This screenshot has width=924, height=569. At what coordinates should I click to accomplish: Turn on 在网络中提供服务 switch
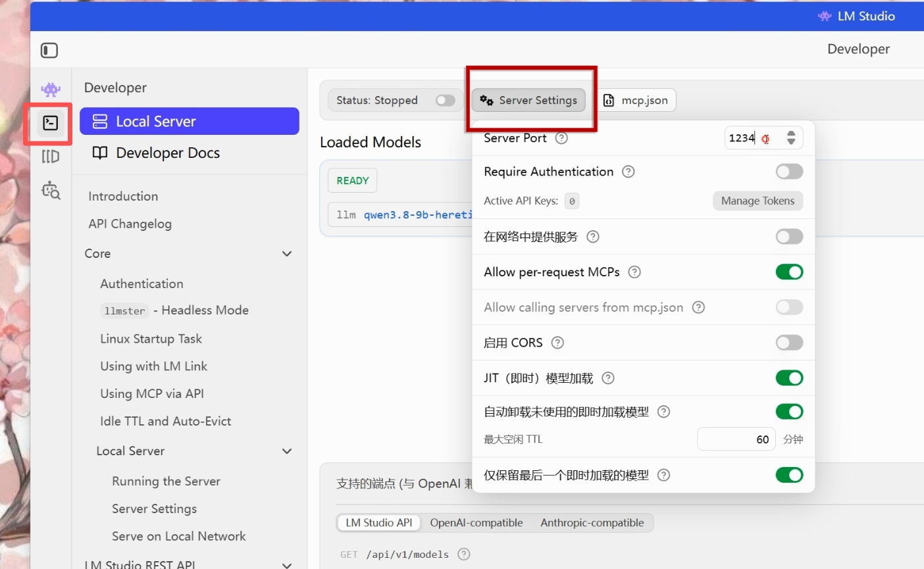[789, 237]
